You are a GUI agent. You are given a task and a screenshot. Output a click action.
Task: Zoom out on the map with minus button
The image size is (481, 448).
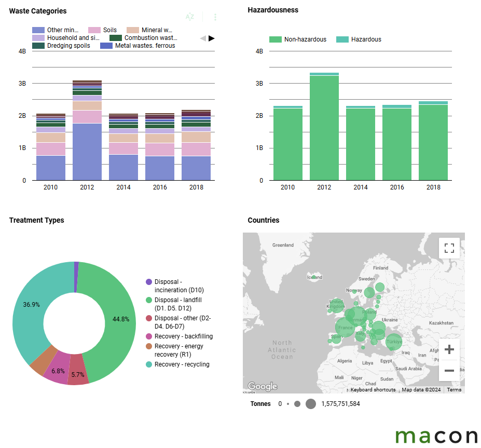tap(449, 370)
